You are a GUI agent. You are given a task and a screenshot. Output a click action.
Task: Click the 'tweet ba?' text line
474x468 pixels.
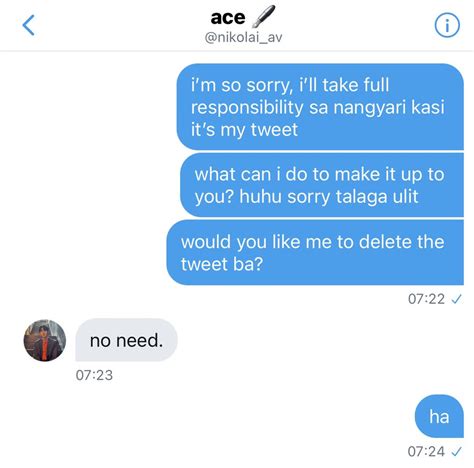point(222,264)
